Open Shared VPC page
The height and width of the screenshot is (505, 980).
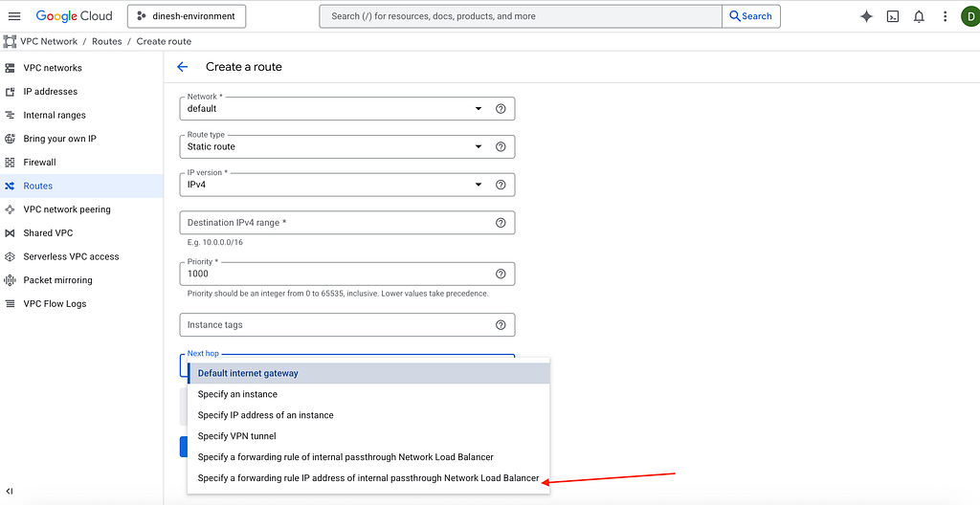click(x=48, y=233)
